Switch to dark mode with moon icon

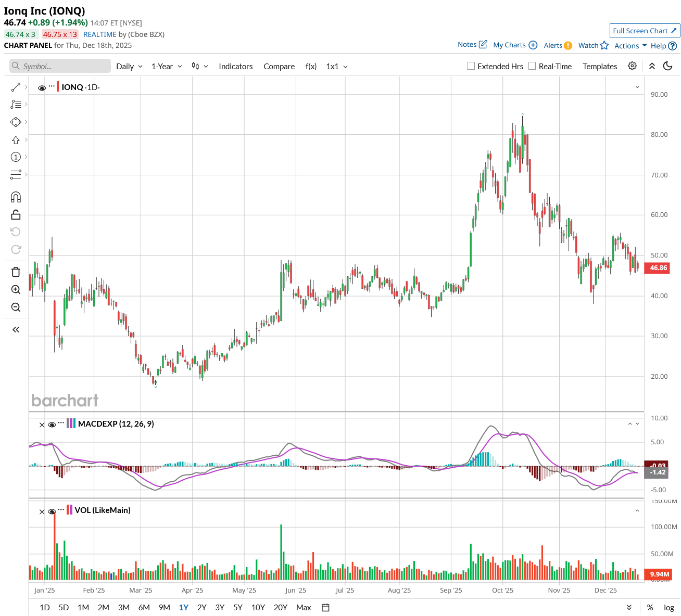668,66
